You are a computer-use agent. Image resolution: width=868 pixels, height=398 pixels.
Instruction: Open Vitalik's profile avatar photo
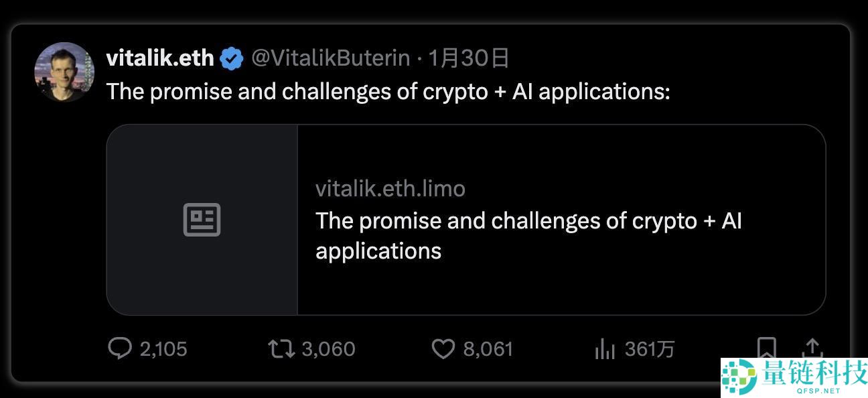point(64,72)
